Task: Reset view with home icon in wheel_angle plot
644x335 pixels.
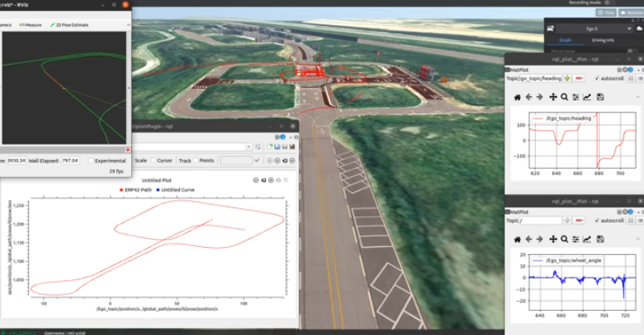Action: [517, 239]
